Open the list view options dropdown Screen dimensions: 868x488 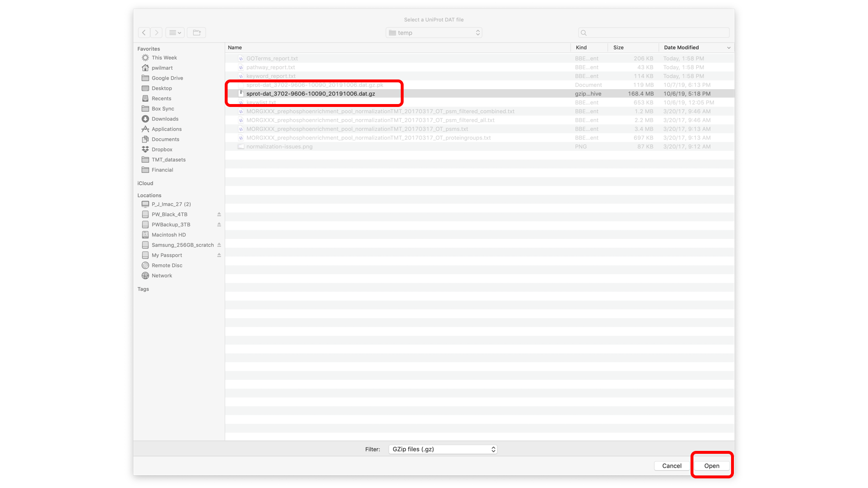point(175,33)
